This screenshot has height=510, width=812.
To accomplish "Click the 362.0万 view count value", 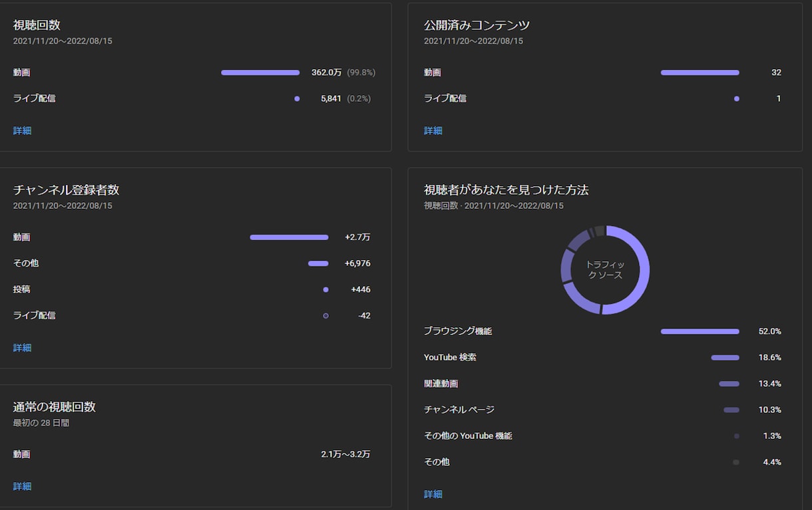I will tap(326, 72).
